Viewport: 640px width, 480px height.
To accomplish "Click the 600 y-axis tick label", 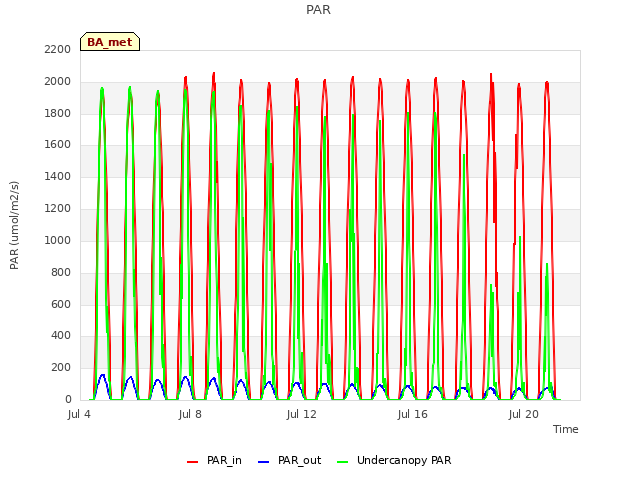I will (61, 304).
